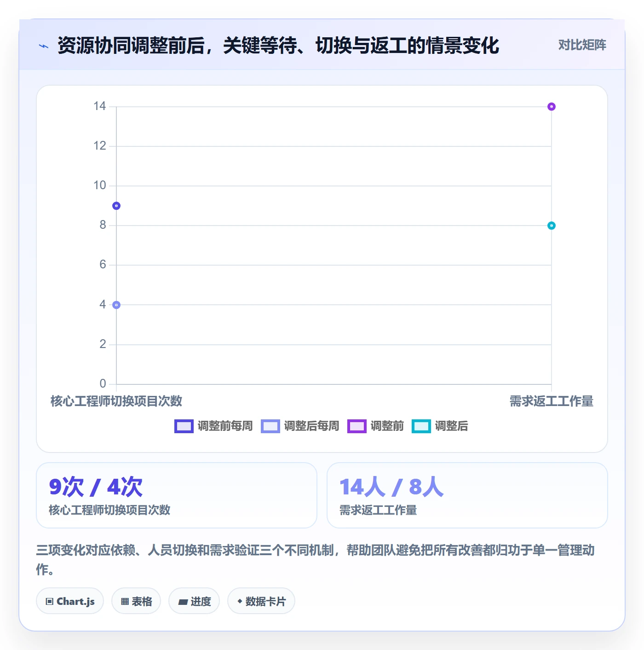Click the 调整前每周 legend label text
The height and width of the screenshot is (650, 644).
pyautogui.click(x=225, y=426)
